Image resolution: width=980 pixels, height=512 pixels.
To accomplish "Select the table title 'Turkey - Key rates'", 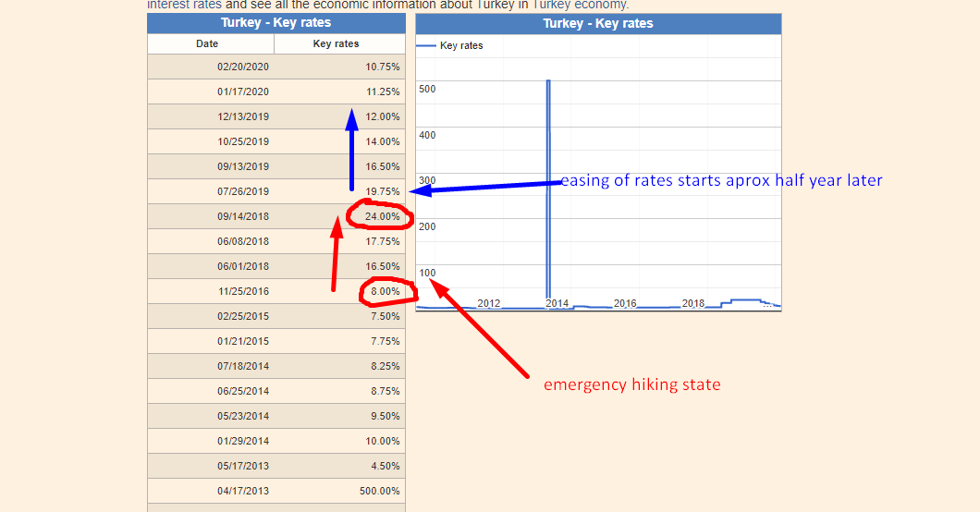I will pos(276,23).
